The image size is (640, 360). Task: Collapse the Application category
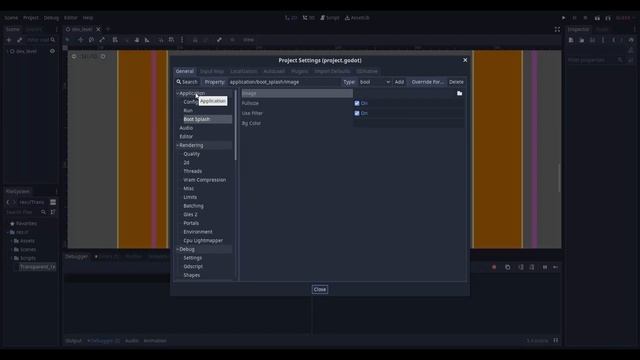click(178, 93)
